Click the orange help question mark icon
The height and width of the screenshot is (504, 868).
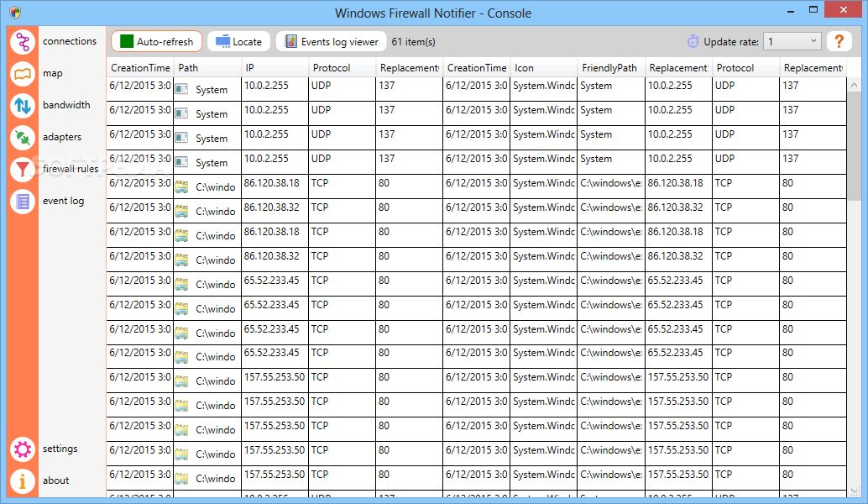[x=839, y=41]
